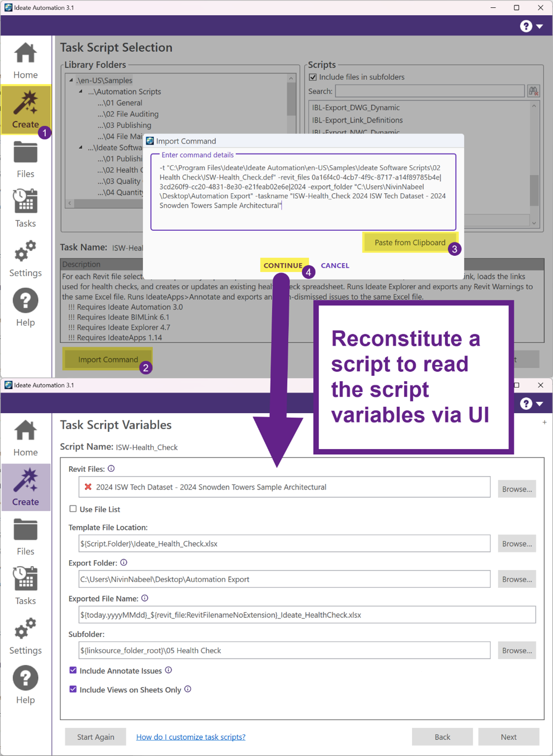Browse for Export Folder
This screenshot has width=553, height=756.
[517, 579]
